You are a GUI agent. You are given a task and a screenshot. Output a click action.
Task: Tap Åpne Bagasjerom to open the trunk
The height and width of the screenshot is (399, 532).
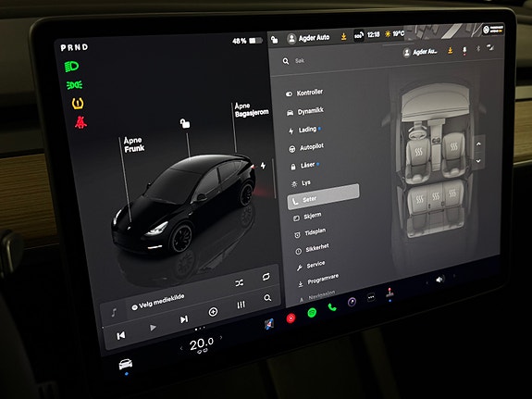[252, 109]
